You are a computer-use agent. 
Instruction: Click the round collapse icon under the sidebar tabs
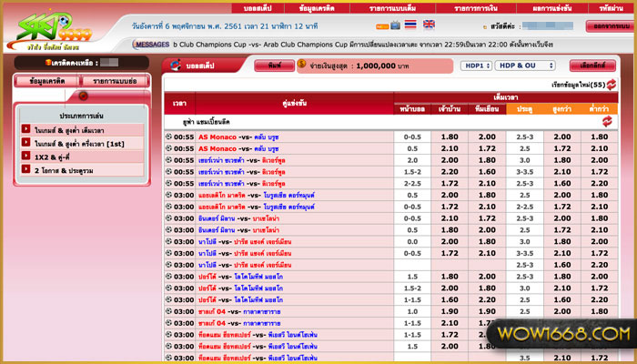(82, 96)
